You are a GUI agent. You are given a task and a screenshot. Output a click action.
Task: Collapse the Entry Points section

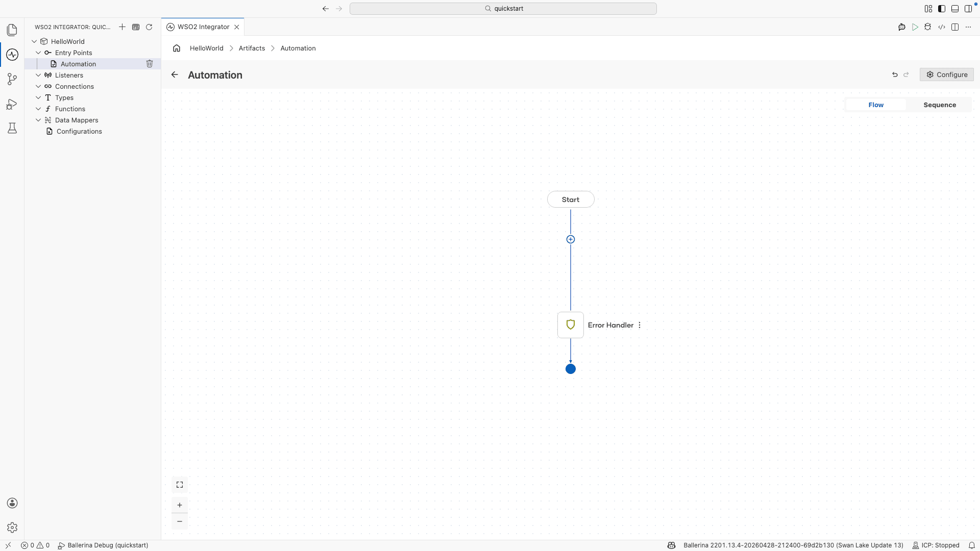[x=38, y=53]
